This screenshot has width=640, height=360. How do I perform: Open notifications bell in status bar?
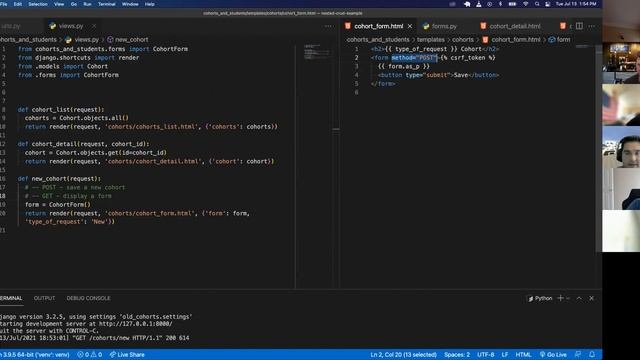(592, 354)
